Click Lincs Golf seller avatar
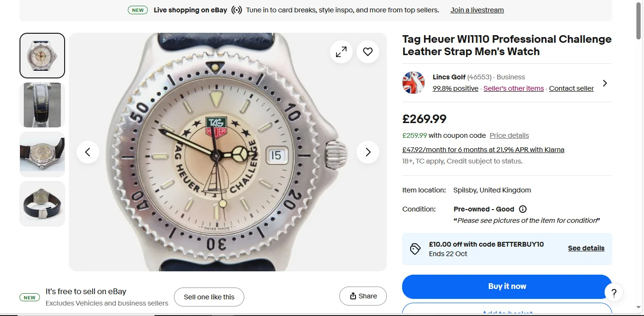644x316 pixels. click(413, 83)
